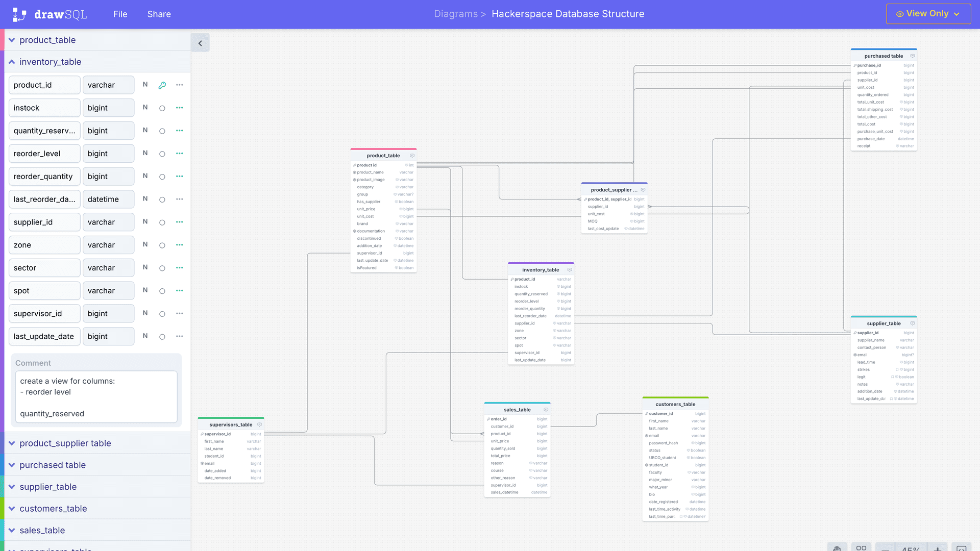980x551 pixels.
Task: Click the drawSQL logo icon
Action: click(19, 14)
